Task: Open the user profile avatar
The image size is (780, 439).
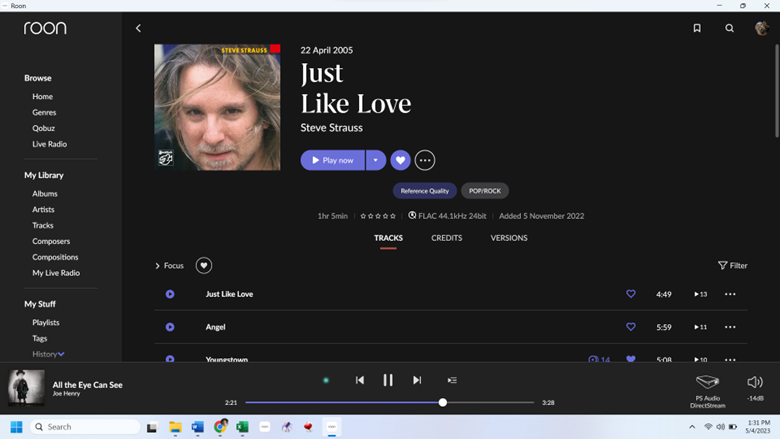Action: click(x=762, y=28)
